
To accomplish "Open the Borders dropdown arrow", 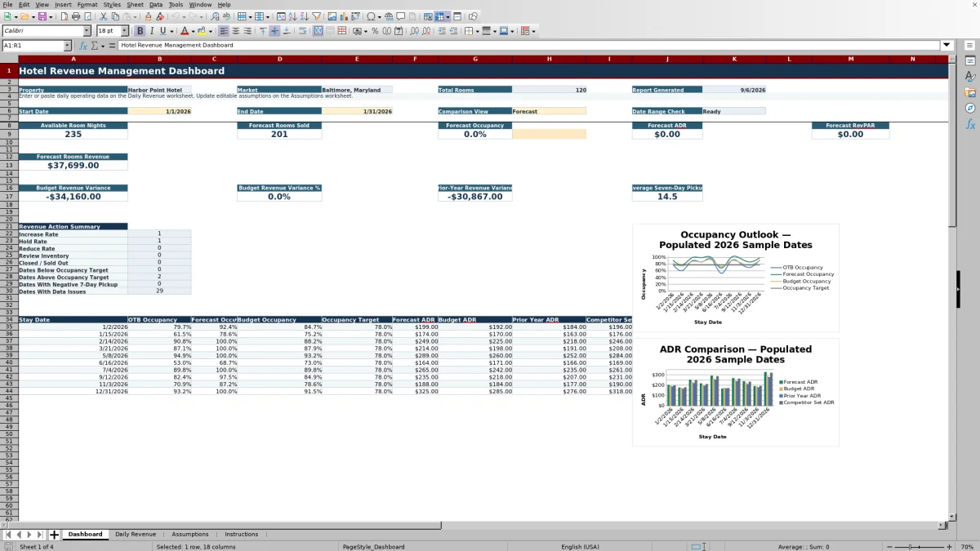I will (x=477, y=31).
